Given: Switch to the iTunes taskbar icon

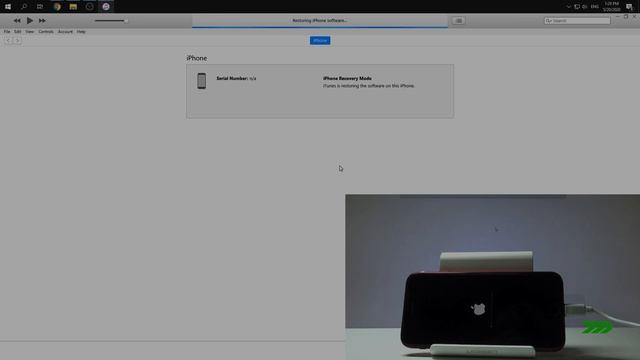Looking at the screenshot, I should 106,7.
